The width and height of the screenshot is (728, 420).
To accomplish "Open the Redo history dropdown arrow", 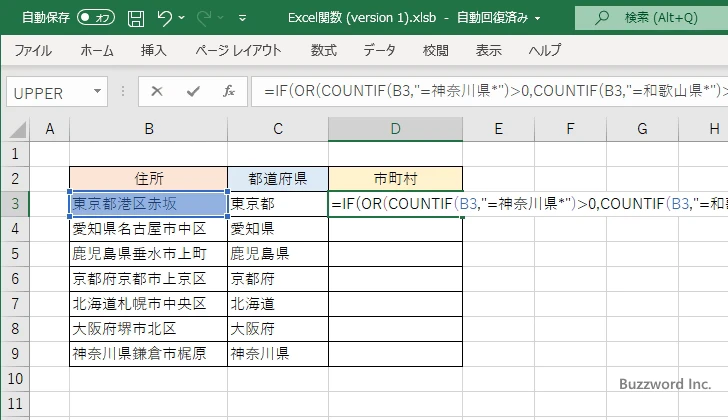I will pyautogui.click(x=221, y=18).
